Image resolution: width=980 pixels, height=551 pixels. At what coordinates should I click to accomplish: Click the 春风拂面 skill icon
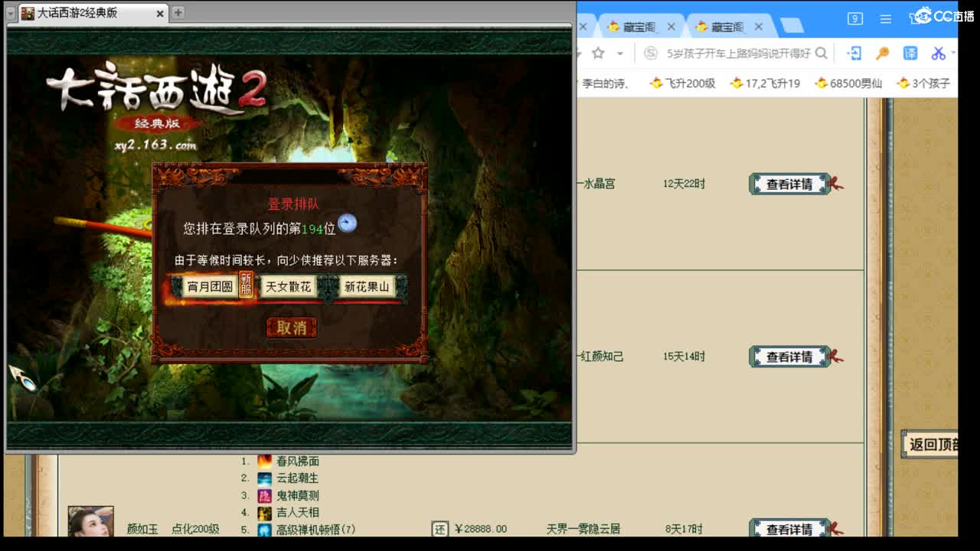click(264, 461)
